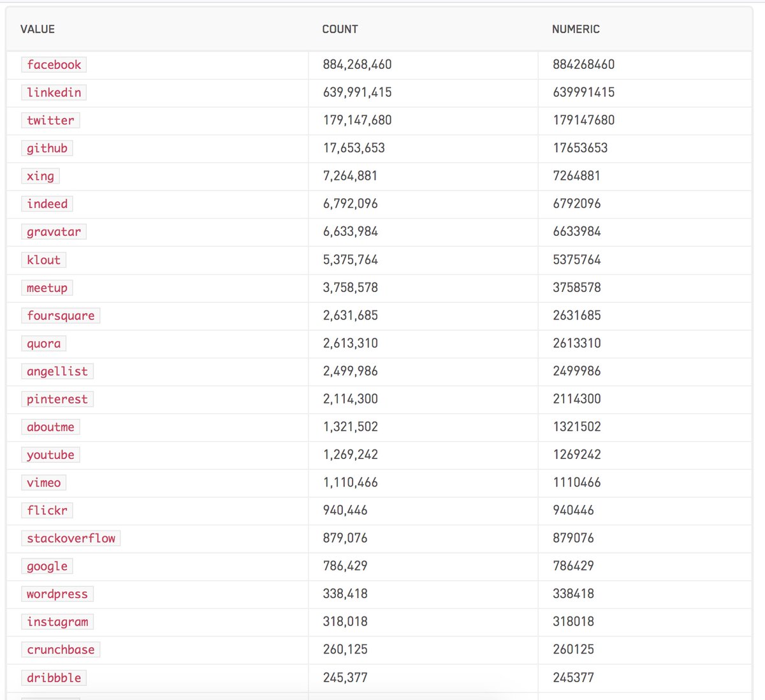Image resolution: width=765 pixels, height=700 pixels.
Task: Click numeric value 639991415
Action: click(584, 92)
